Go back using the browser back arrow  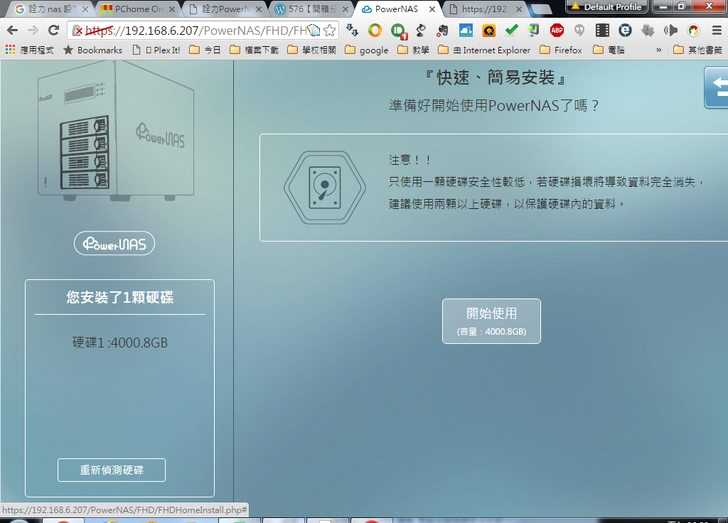12,30
